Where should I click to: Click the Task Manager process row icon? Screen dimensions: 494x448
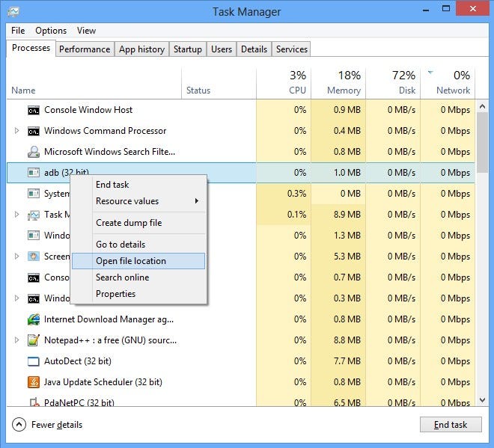(34, 215)
